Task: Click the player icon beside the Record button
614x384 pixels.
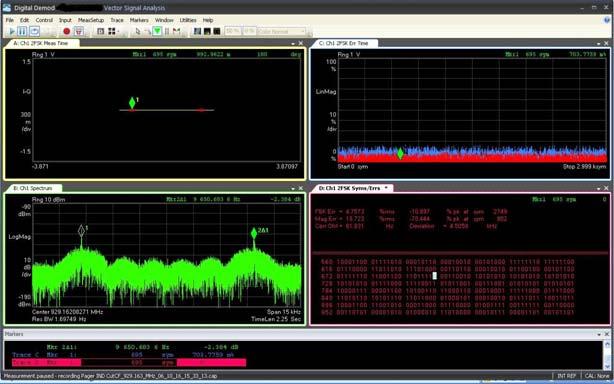Action: coord(79,31)
